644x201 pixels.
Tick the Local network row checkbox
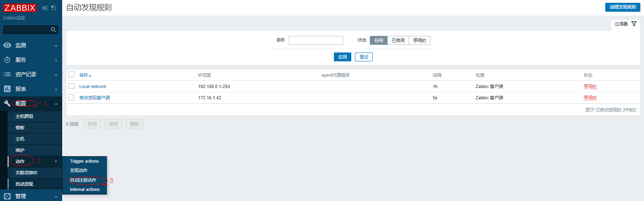[x=71, y=86]
